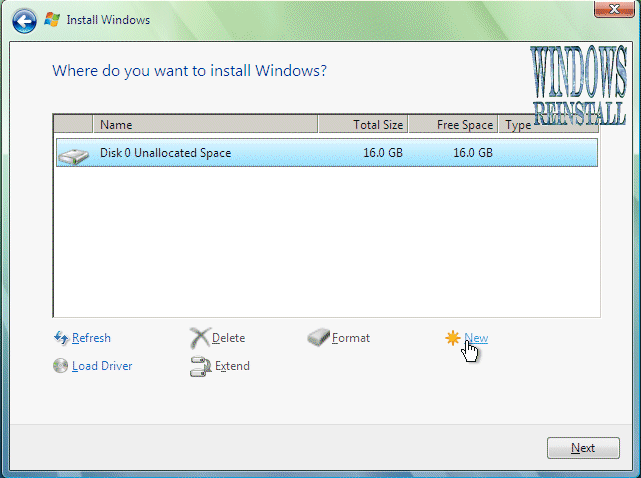Sort by the Name column header

click(206, 124)
